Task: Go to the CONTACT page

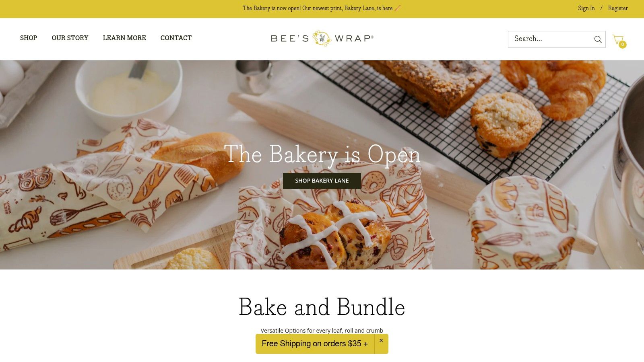Action: click(x=176, y=38)
